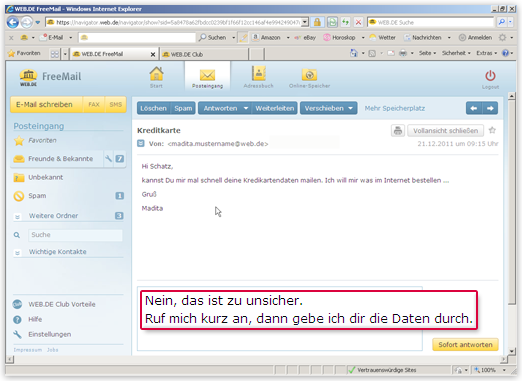This screenshot has width=522, height=381.
Task: Go to previous email with left arrow
Action: tap(474, 108)
